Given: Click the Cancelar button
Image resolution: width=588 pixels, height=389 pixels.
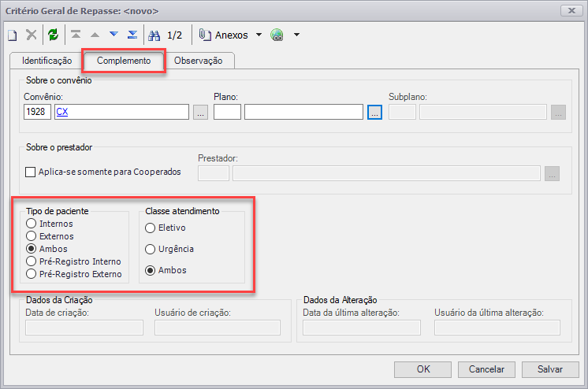Looking at the screenshot, I should pos(486,369).
